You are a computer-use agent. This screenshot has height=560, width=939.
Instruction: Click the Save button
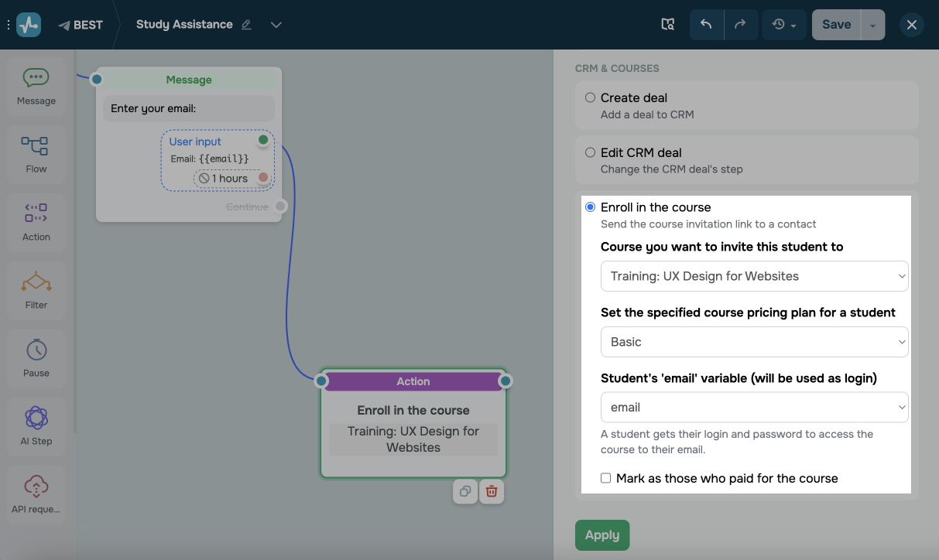click(x=836, y=25)
